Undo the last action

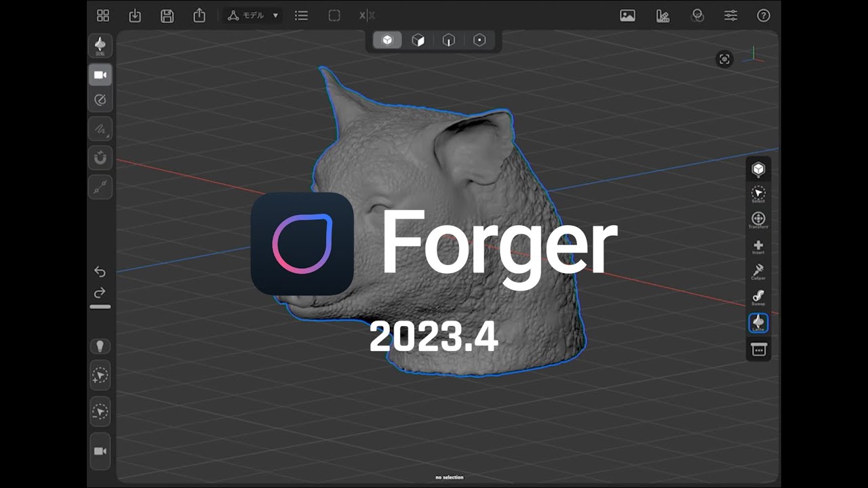[100, 272]
